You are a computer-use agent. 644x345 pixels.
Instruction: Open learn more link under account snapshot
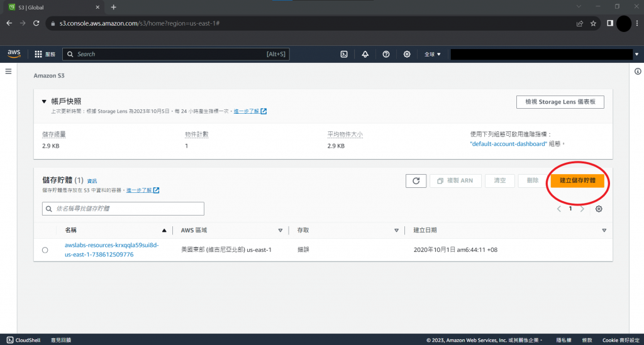(x=250, y=111)
